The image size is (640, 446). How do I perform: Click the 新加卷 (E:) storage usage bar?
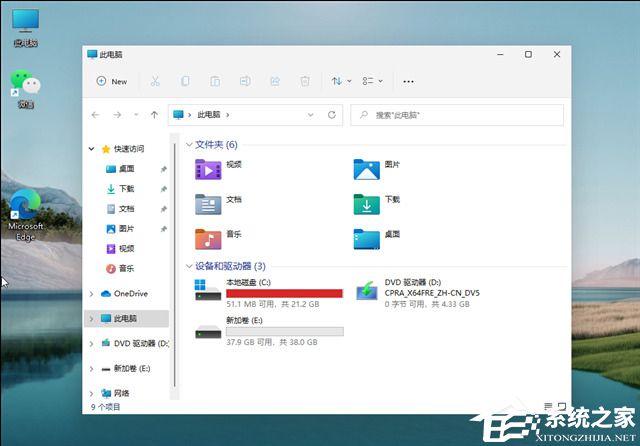click(x=285, y=331)
